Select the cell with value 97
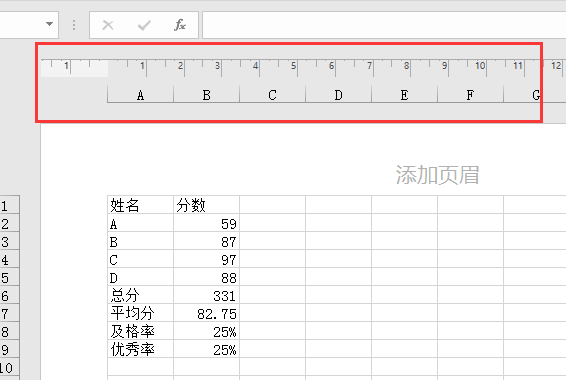The image size is (566, 380). pos(206,259)
